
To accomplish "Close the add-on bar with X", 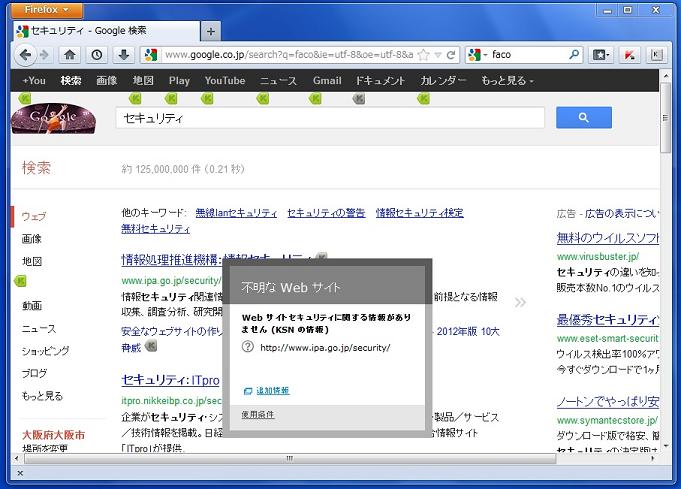I will (20, 473).
